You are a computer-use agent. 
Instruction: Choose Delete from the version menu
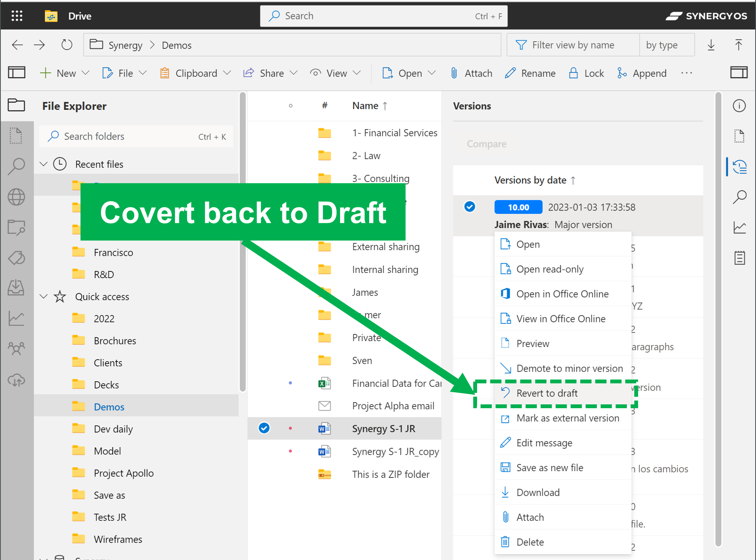[x=563, y=542]
